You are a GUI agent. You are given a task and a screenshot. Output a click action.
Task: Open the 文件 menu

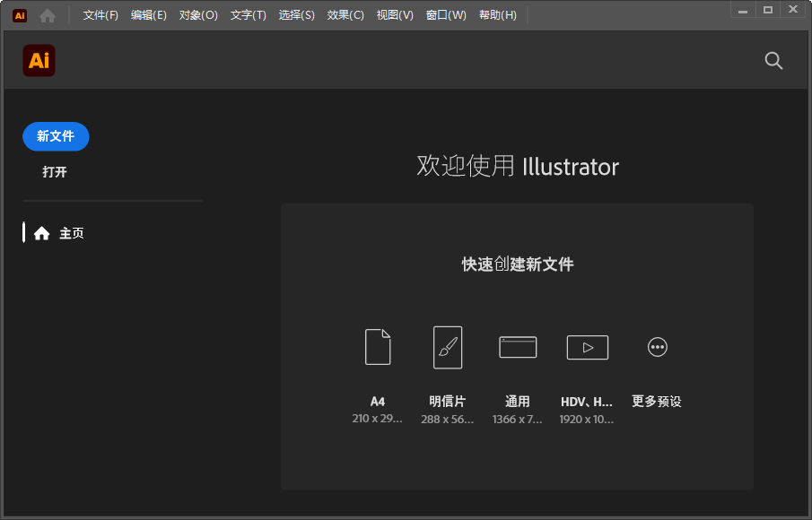click(x=99, y=14)
